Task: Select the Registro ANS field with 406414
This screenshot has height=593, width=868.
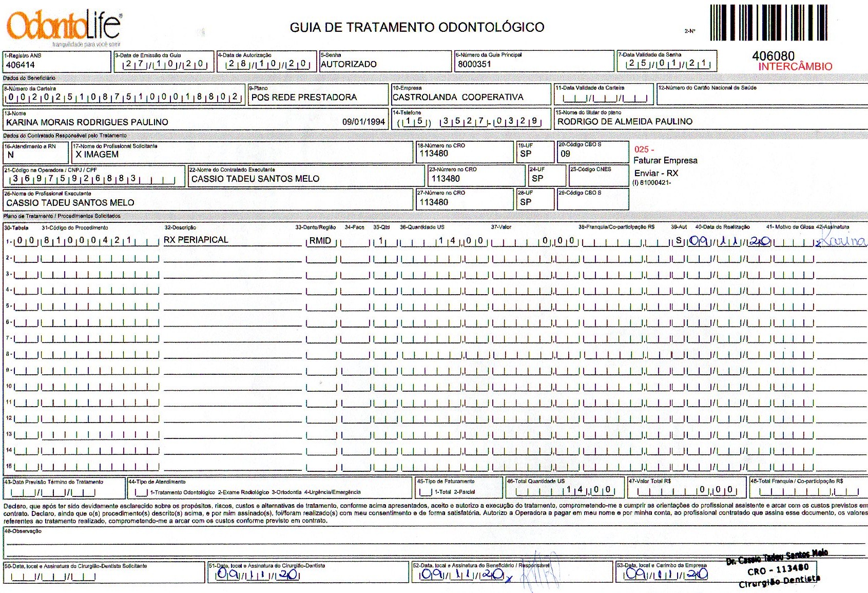Action: pyautogui.click(x=57, y=62)
